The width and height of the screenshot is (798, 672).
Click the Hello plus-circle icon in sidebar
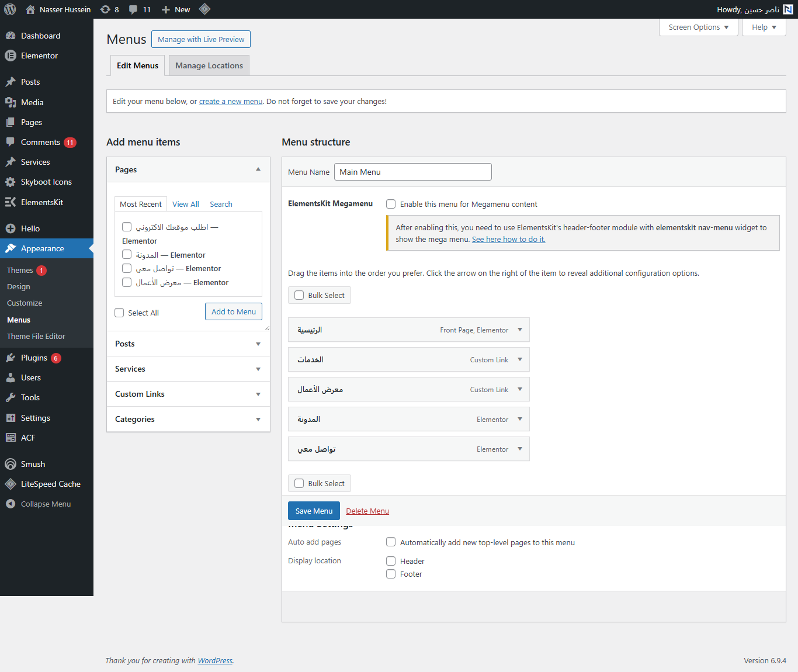click(11, 228)
